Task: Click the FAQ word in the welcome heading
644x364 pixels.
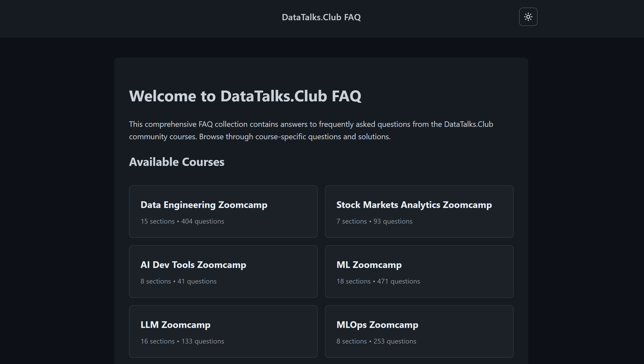Action: pos(347,96)
